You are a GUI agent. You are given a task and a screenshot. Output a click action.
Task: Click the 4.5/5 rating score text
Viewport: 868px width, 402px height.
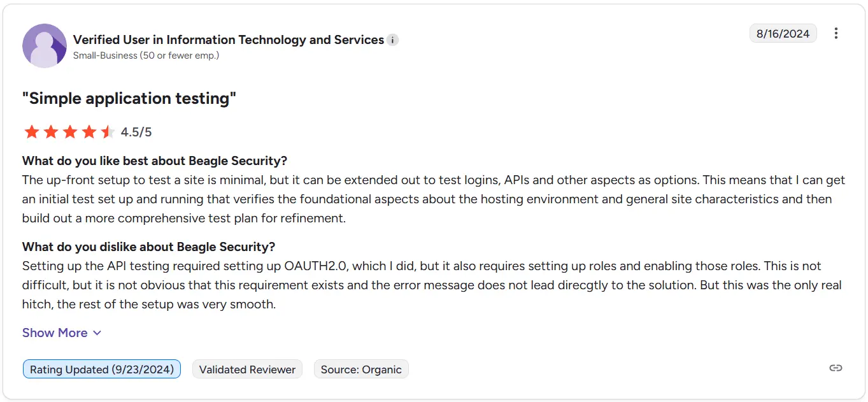pos(136,133)
